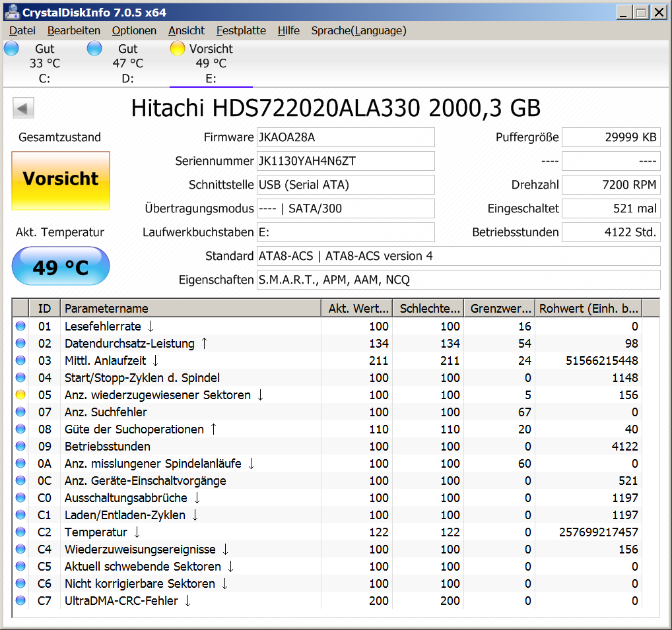Click the status dot for Laden/Entladen-Zyklen row
Screen dimensions: 672x630
click(x=20, y=515)
